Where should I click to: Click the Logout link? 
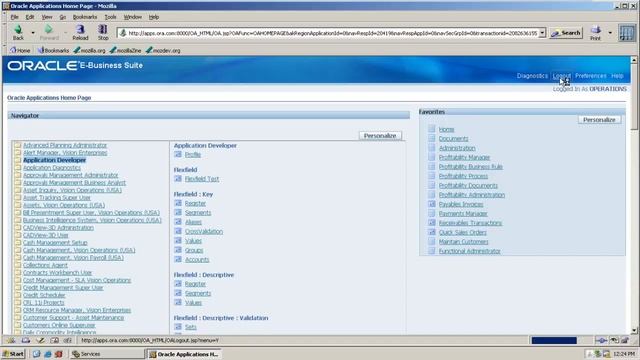tap(561, 76)
